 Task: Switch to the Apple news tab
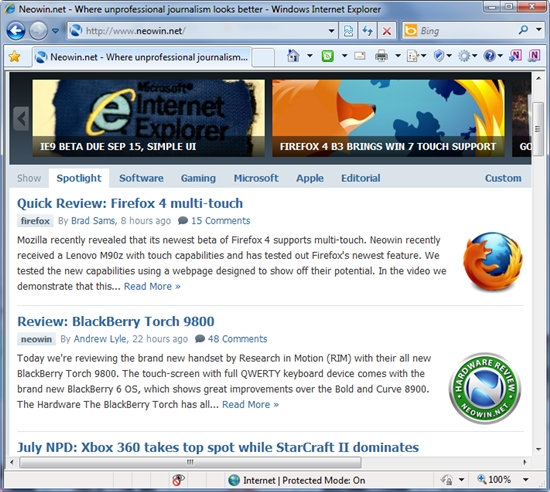pos(310,178)
